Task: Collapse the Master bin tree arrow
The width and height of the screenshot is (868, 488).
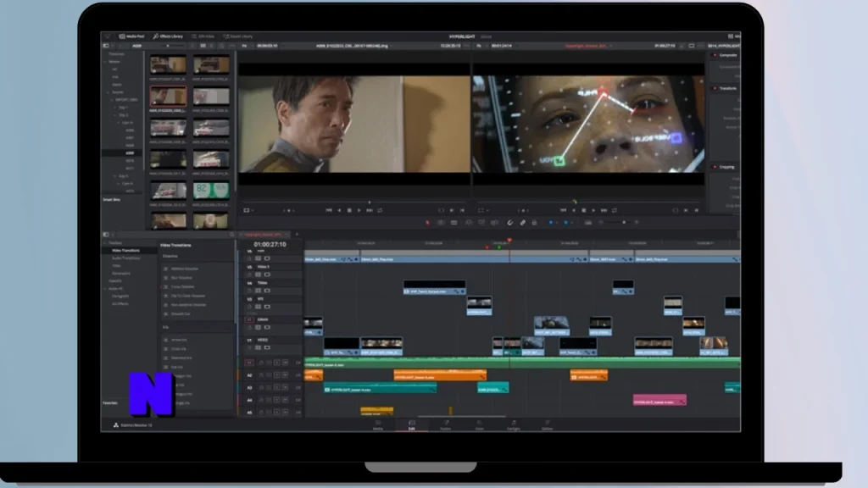Action: (x=105, y=61)
